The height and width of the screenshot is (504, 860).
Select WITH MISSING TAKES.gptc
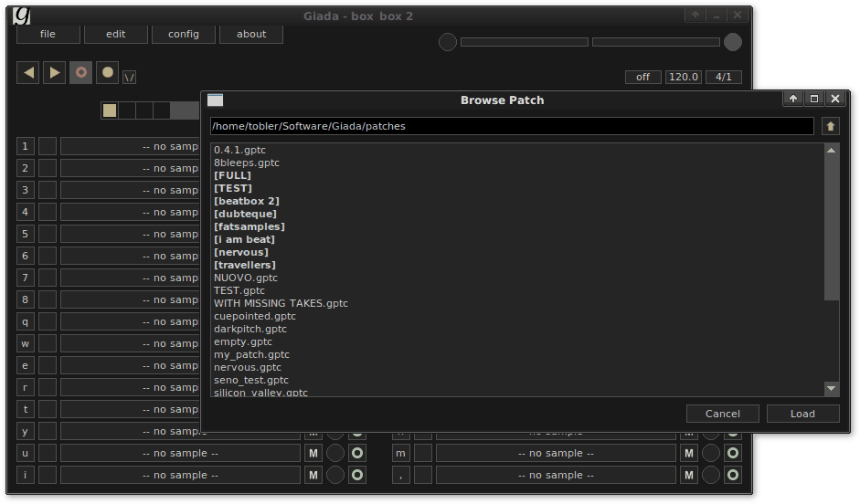(281, 303)
